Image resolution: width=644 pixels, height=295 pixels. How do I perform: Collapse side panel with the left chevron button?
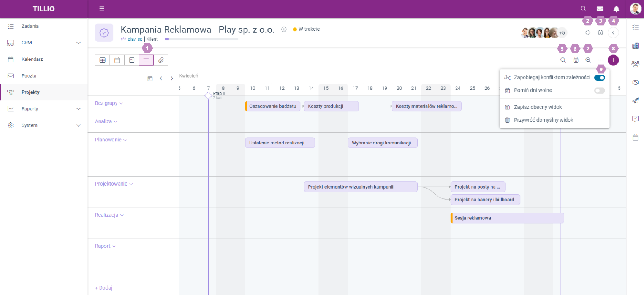pos(613,33)
